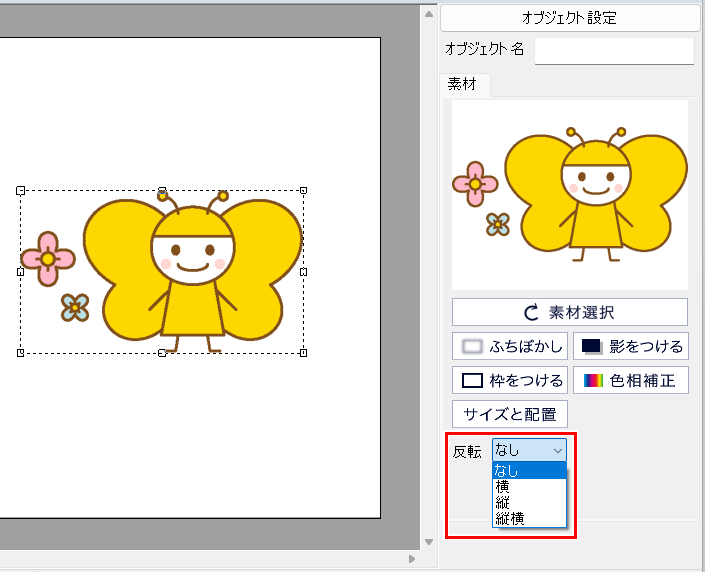Click the top-left selection resize handle
The height and width of the screenshot is (572, 705).
pyautogui.click(x=20, y=191)
